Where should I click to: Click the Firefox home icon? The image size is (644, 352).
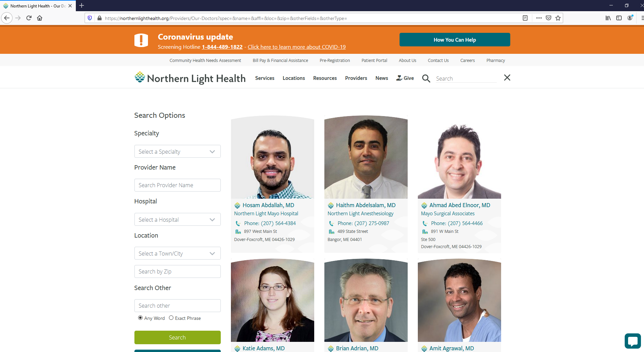pos(40,18)
